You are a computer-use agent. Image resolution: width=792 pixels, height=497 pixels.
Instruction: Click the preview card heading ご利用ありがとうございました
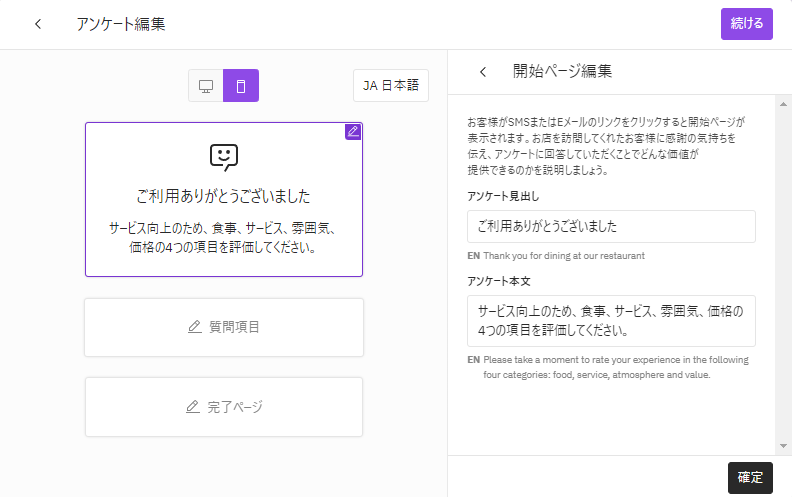click(x=224, y=196)
